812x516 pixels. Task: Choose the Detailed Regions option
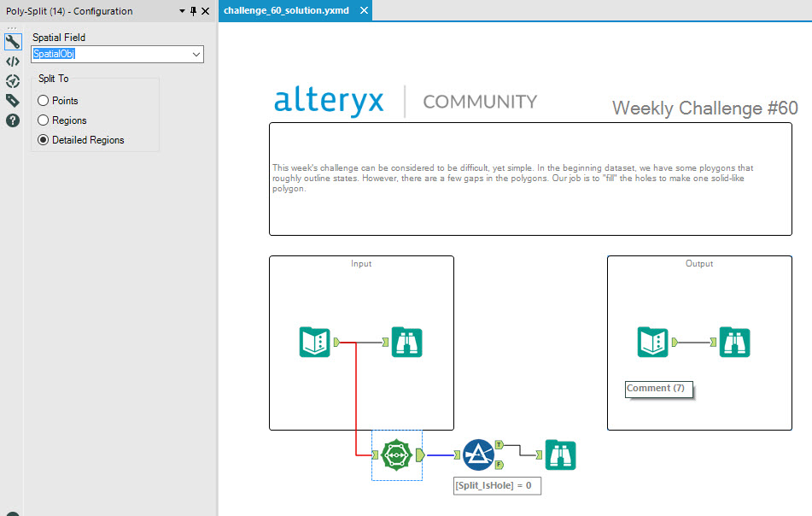pos(43,139)
